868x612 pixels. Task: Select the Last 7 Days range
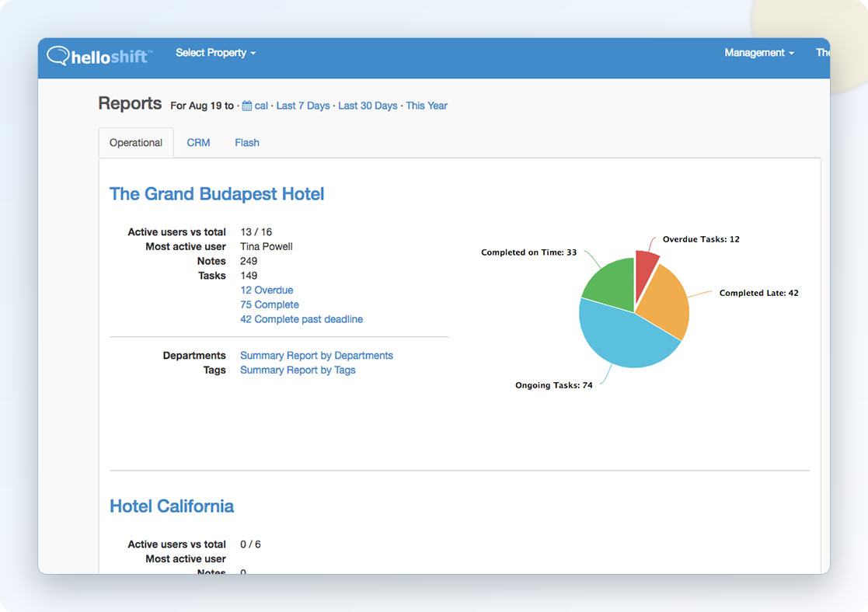pyautogui.click(x=303, y=106)
